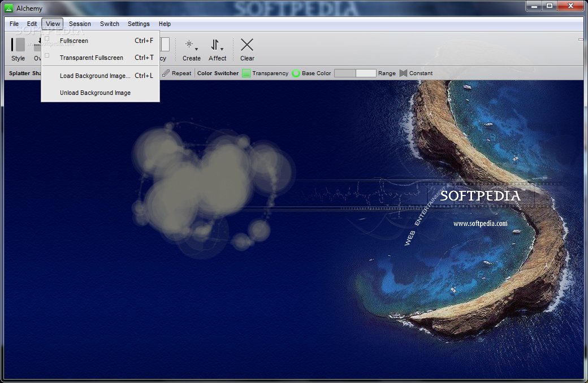Choose Load Background Image... menu entry
This screenshot has width=588, height=383.
click(100, 76)
